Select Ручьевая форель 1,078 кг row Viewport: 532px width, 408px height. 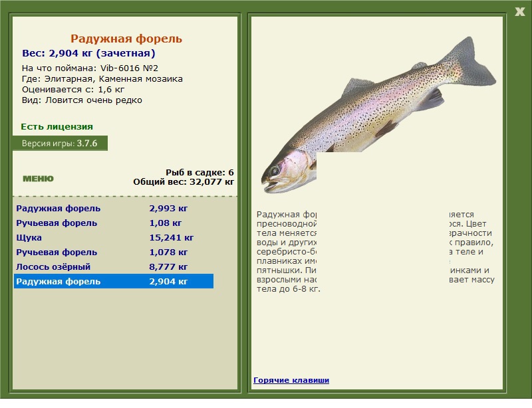pos(114,252)
